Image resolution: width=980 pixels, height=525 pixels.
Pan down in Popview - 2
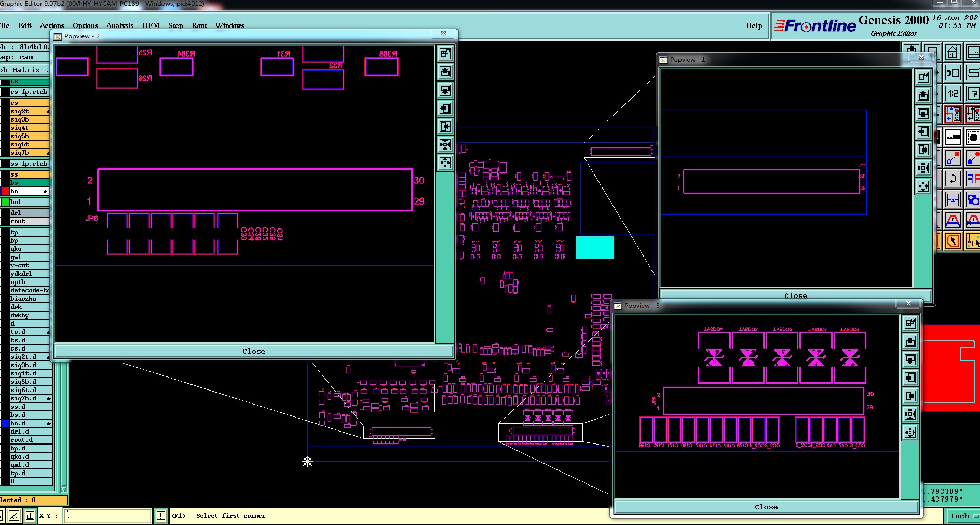445,90
